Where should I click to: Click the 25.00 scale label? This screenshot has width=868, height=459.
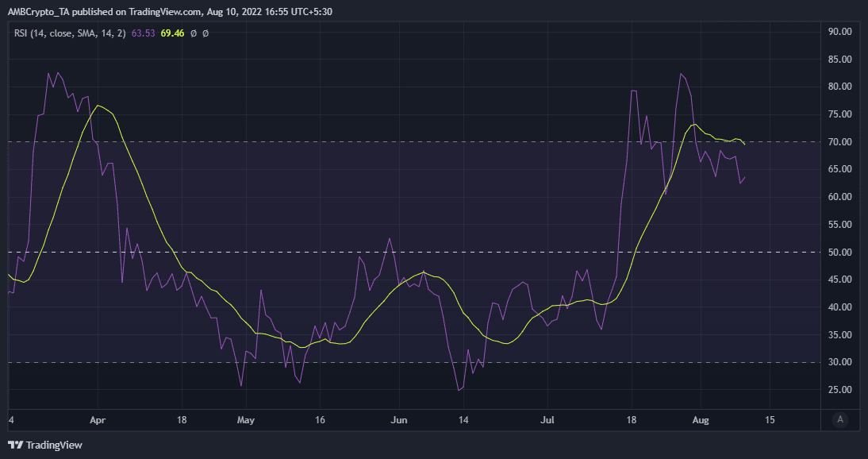(839, 390)
